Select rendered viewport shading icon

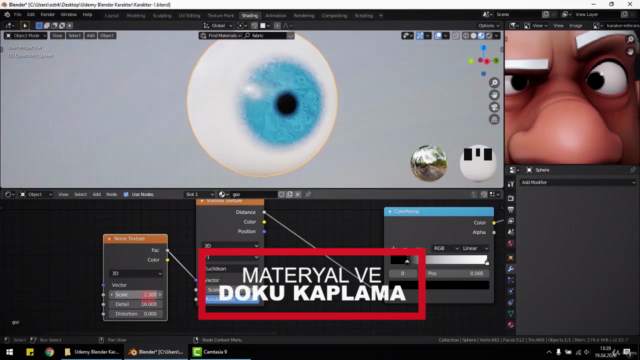point(489,36)
